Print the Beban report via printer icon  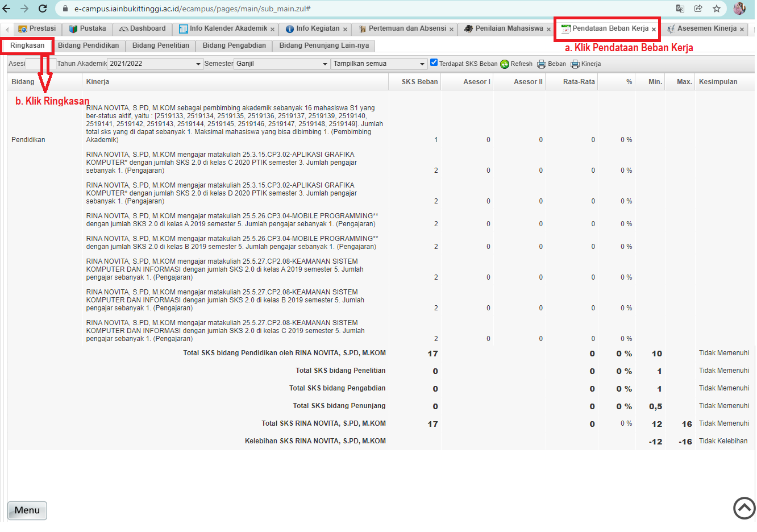click(542, 64)
